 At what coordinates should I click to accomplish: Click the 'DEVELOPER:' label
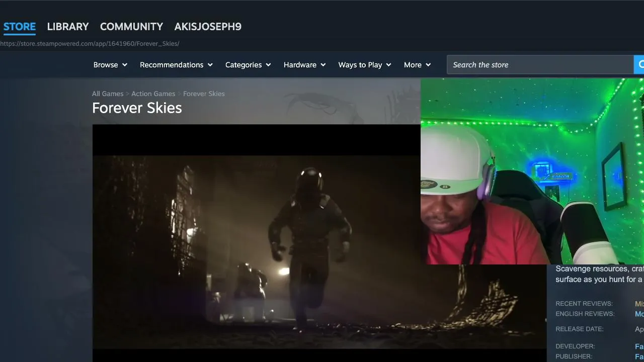[x=575, y=346]
